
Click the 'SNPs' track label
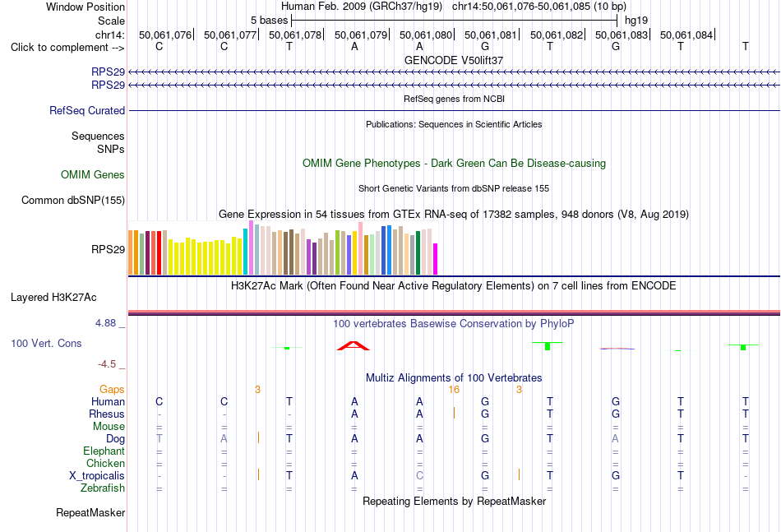111,149
